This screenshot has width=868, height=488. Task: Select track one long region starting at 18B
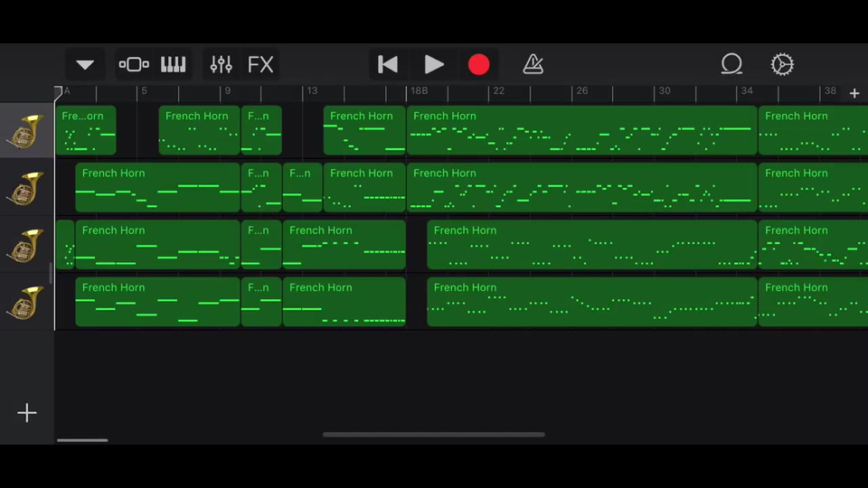click(581, 130)
